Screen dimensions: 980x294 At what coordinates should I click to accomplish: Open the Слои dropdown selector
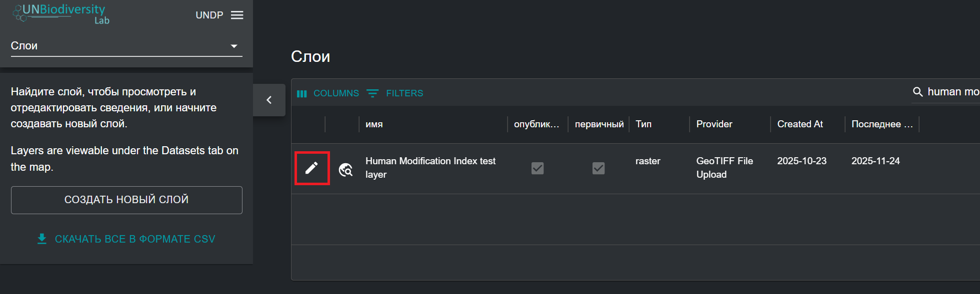click(x=126, y=46)
